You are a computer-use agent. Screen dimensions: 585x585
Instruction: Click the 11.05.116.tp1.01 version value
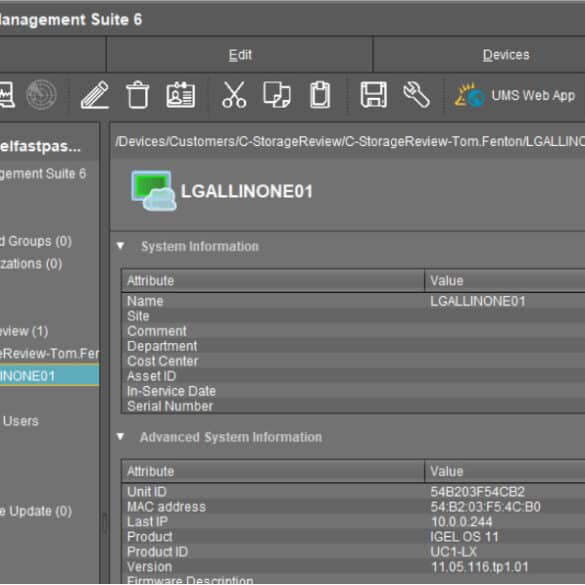[479, 567]
